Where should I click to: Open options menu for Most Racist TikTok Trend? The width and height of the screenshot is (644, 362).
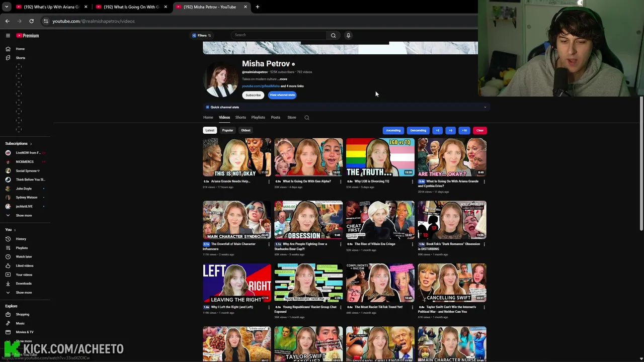[412, 307]
